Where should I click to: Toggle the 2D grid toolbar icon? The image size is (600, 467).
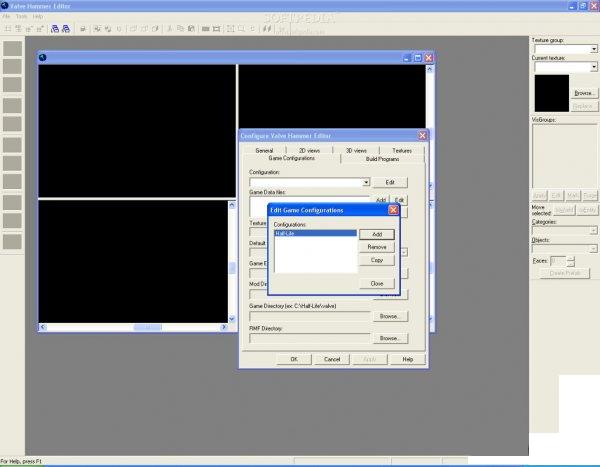7,29
